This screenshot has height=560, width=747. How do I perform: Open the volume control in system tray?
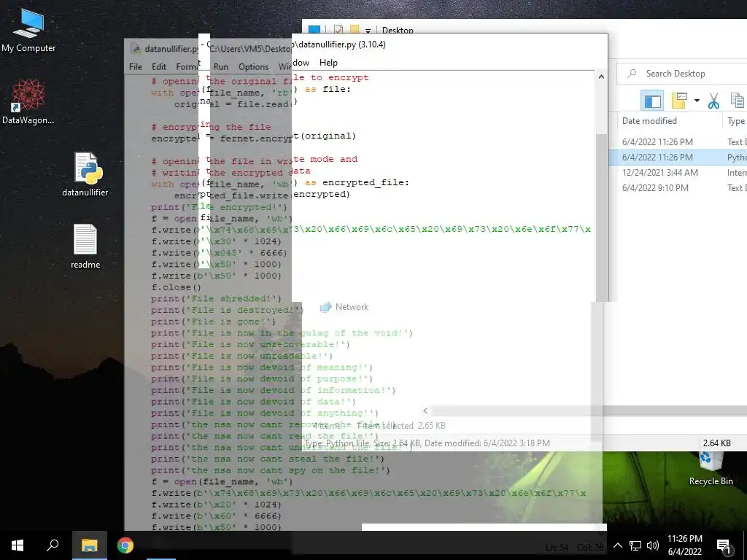click(653, 545)
